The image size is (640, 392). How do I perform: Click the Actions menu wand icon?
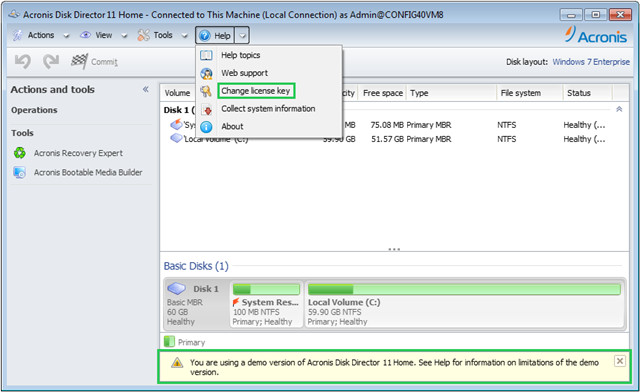(x=17, y=35)
